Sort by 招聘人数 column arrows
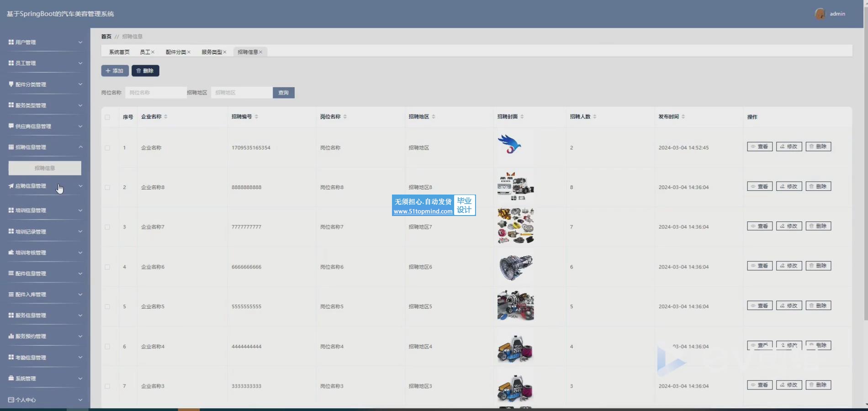Image resolution: width=868 pixels, height=411 pixels. tap(595, 117)
